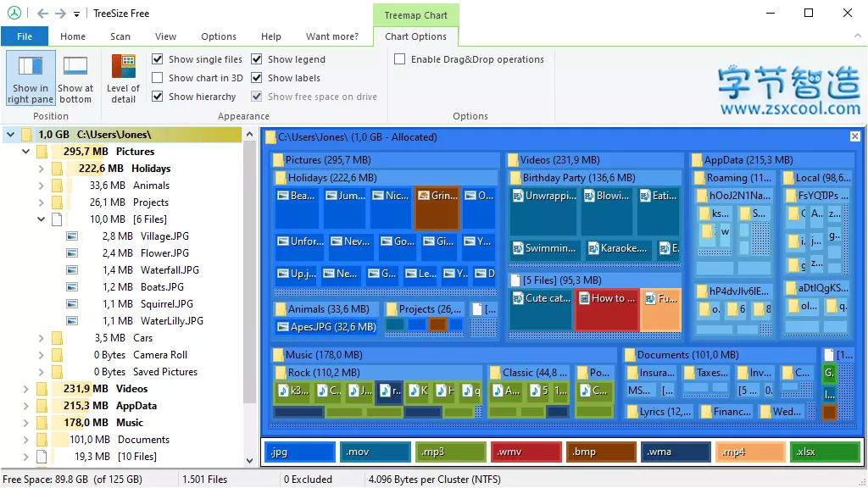Expand the AppData tree node
868x488 pixels.
coord(26,406)
